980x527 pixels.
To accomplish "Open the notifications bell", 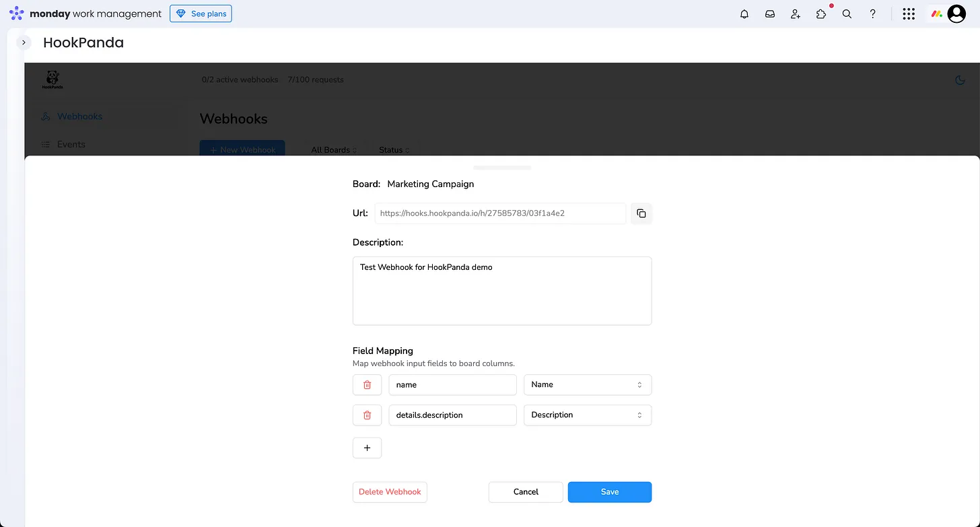I will 744,14.
